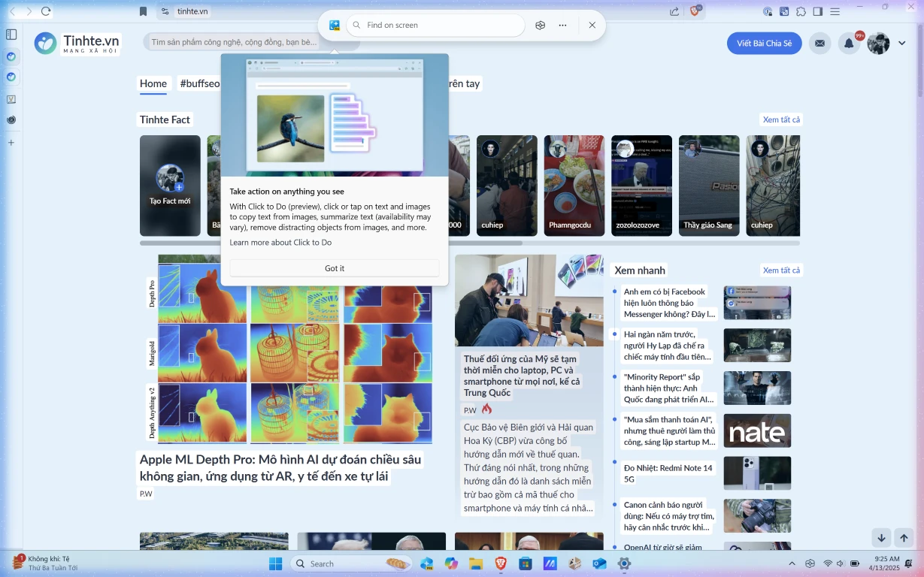Image resolution: width=924 pixels, height=577 pixels.
Task: Click the scroll to top arrow button
Action: click(x=904, y=537)
